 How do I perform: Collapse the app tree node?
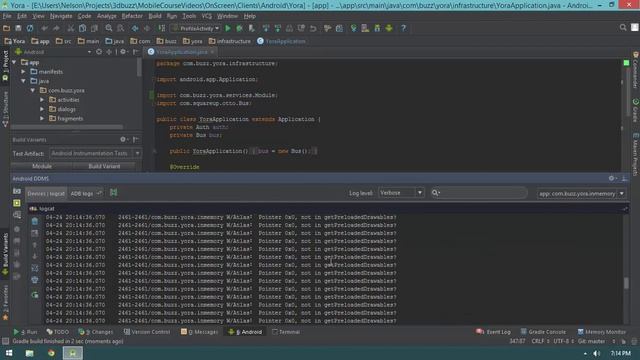pos(15,62)
